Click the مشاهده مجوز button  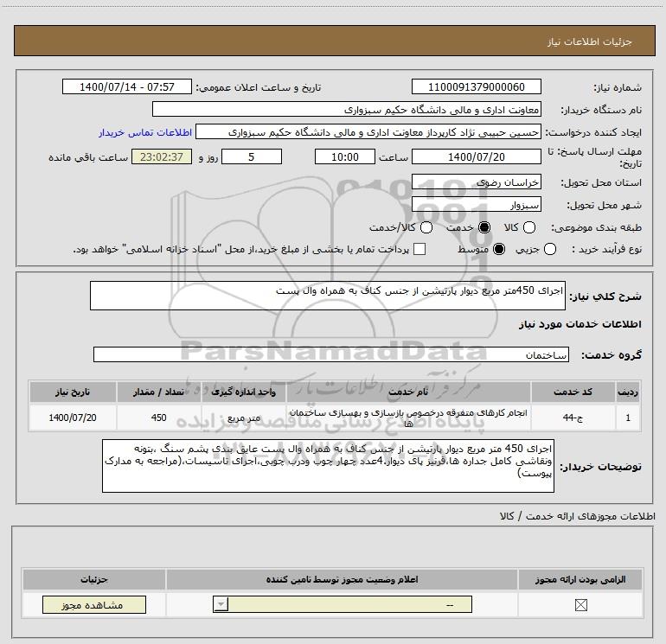click(x=94, y=605)
